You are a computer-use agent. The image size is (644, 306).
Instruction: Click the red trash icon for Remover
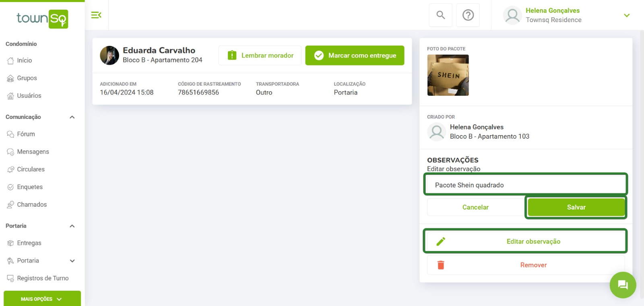tap(441, 265)
